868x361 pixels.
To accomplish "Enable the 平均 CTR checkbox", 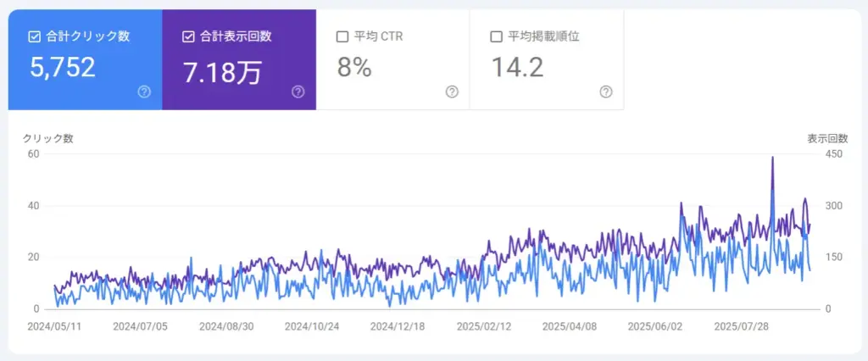I will 342,36.
